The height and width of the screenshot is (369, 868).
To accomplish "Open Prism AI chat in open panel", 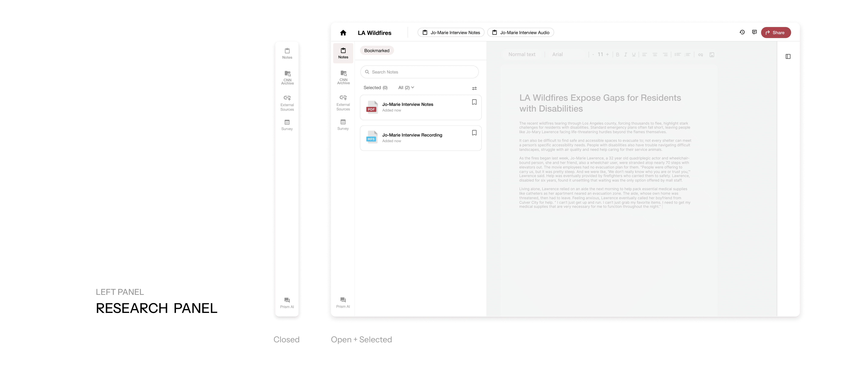I will pyautogui.click(x=343, y=303).
